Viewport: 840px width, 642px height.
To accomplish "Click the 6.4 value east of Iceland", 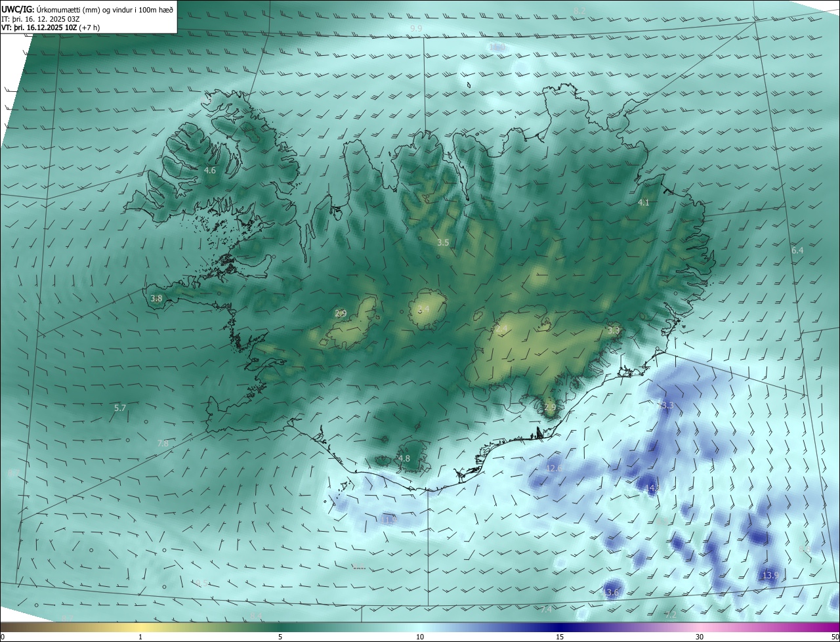I will pyautogui.click(x=797, y=250).
